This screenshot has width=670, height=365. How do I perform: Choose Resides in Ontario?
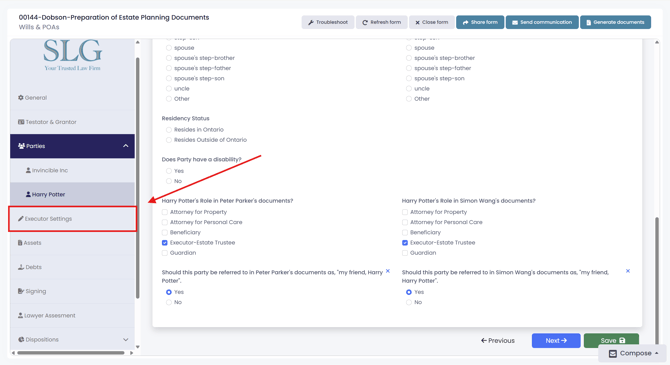click(169, 130)
